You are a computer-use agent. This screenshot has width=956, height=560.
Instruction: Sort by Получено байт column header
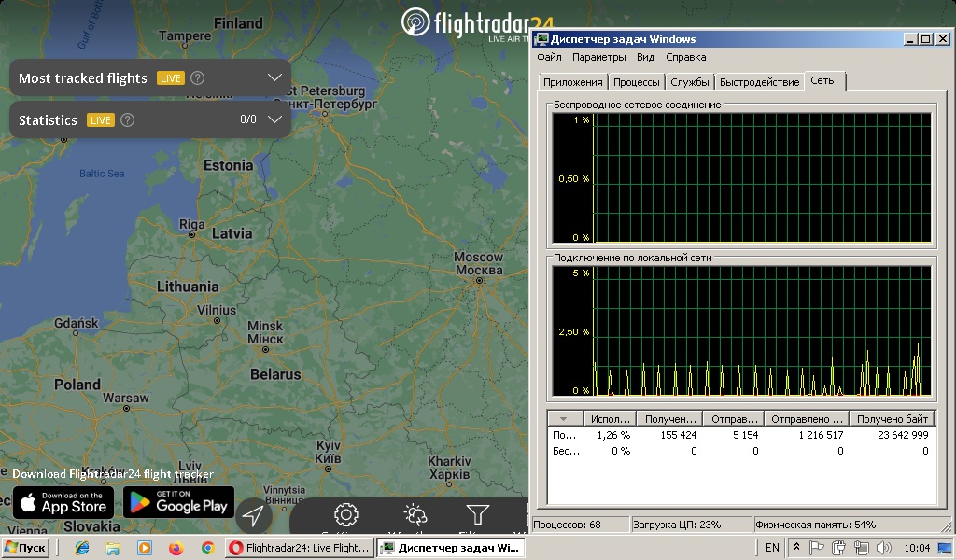pyautogui.click(x=892, y=419)
